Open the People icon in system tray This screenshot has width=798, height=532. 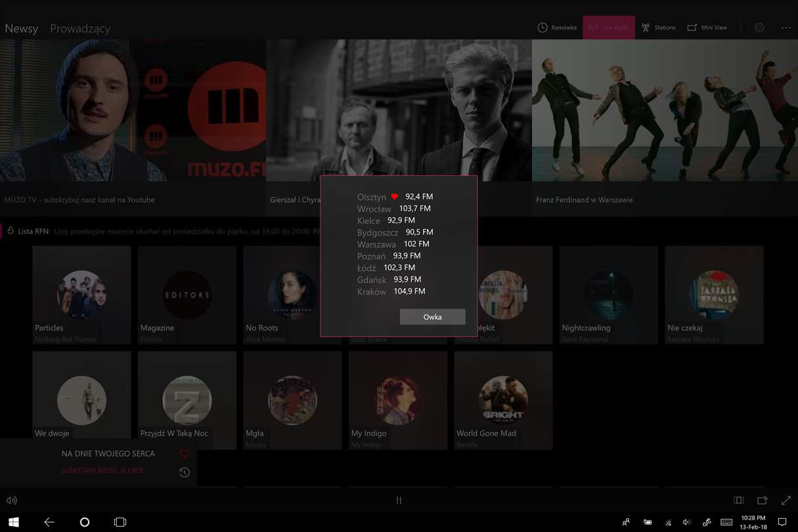627,522
